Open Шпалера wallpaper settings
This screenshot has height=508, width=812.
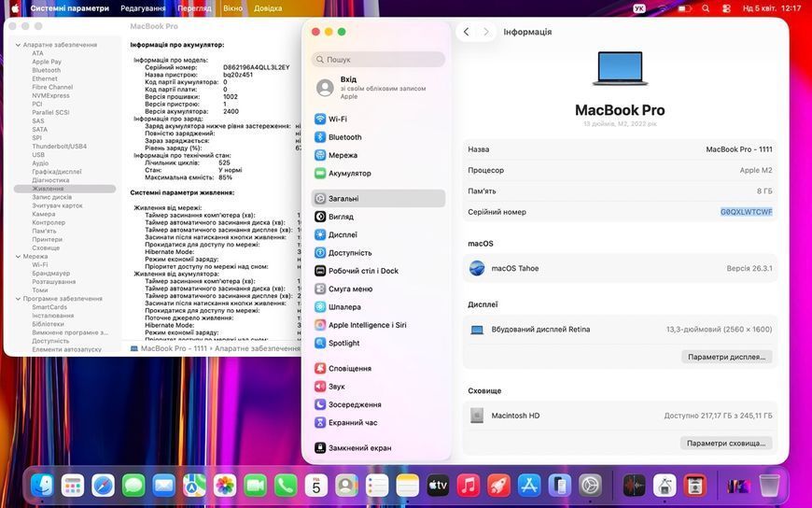point(378,307)
